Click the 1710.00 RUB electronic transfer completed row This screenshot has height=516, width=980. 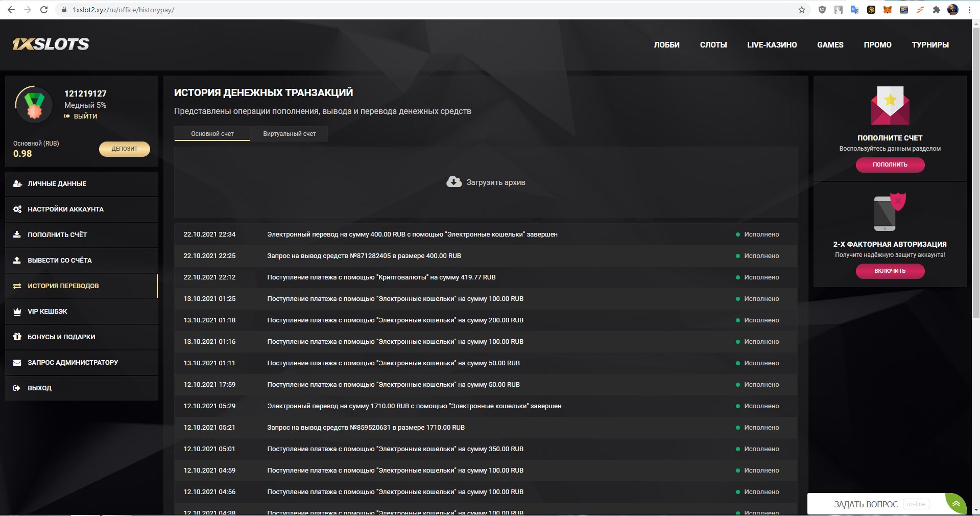486,406
